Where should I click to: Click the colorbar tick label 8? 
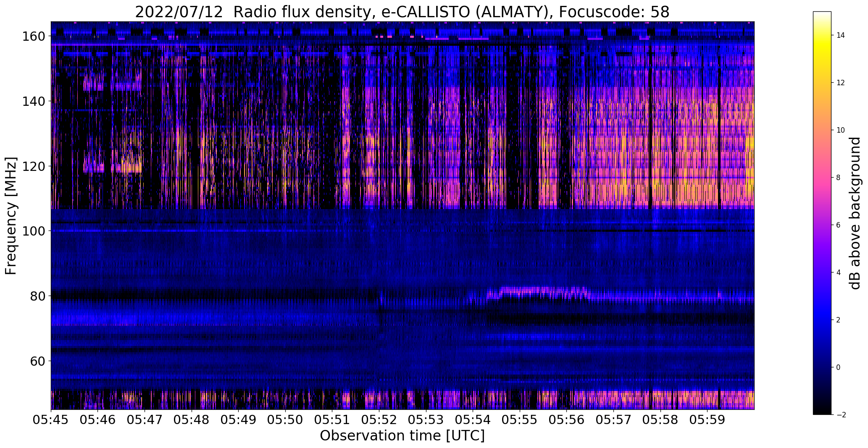(x=839, y=178)
